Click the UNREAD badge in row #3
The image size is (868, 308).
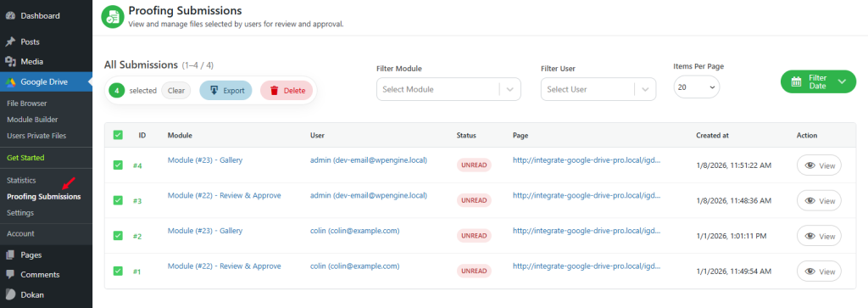(474, 200)
